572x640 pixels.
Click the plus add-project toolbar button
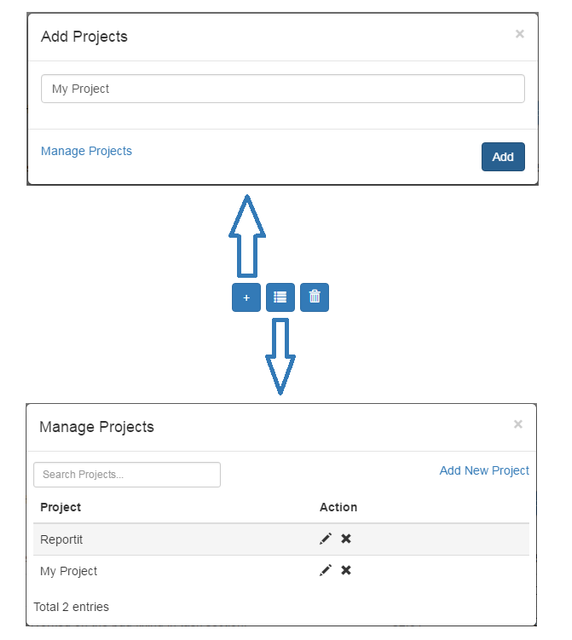246,297
